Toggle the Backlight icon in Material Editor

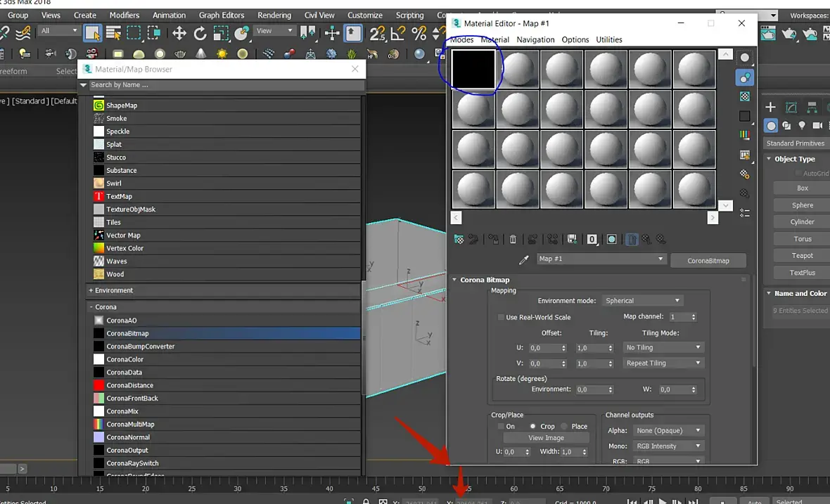click(745, 77)
